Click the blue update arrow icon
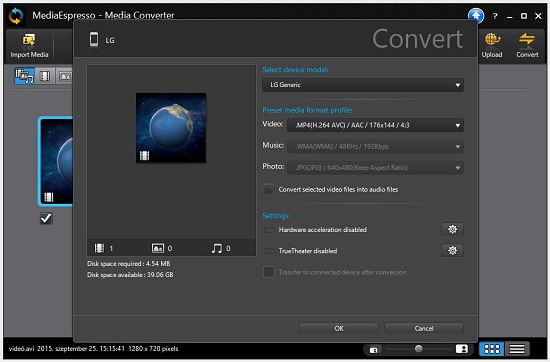This screenshot has width=550, height=362. click(x=476, y=15)
